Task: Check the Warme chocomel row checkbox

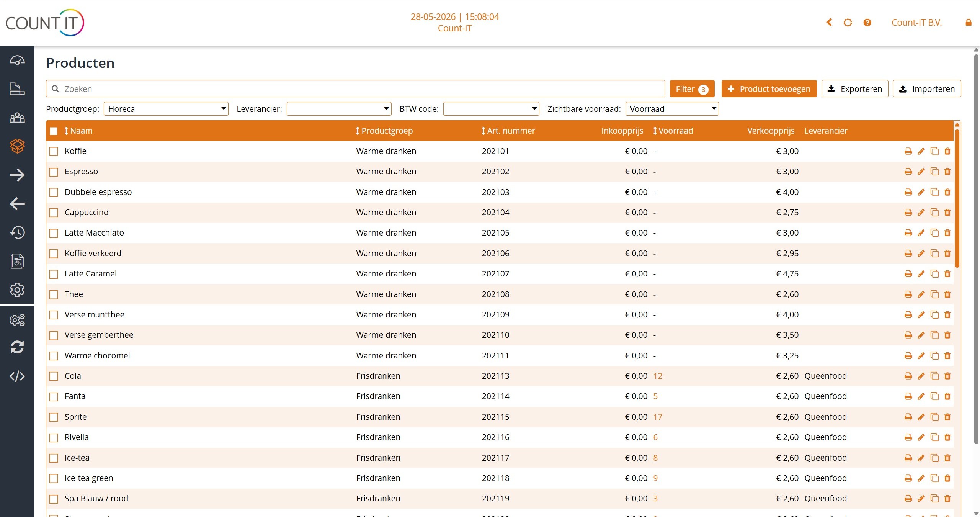Action: 54,356
